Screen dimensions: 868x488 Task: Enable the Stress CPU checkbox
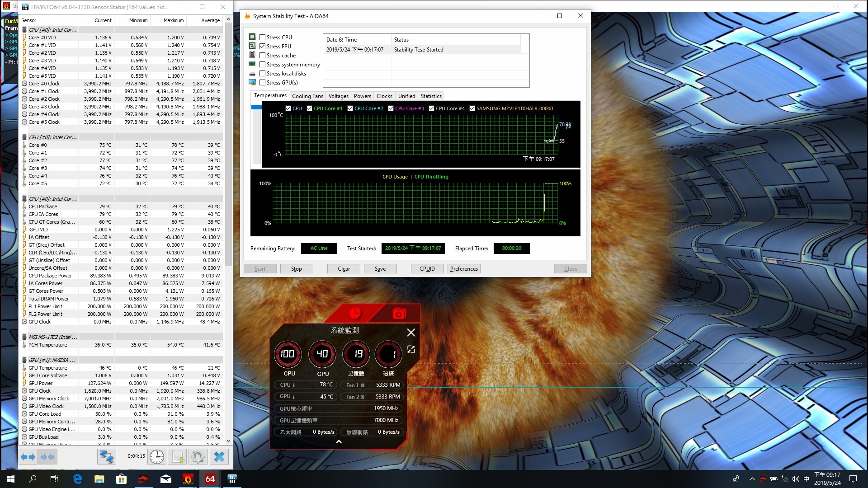pyautogui.click(x=262, y=37)
